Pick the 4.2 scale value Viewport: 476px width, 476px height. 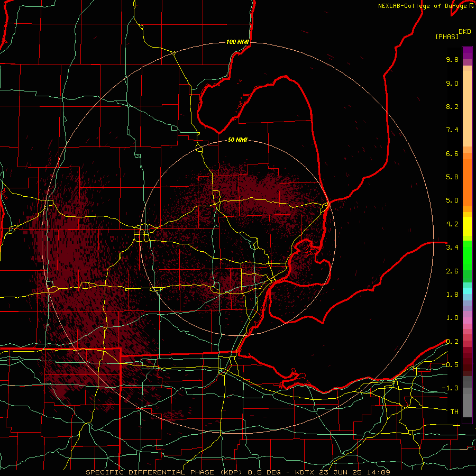(452, 224)
